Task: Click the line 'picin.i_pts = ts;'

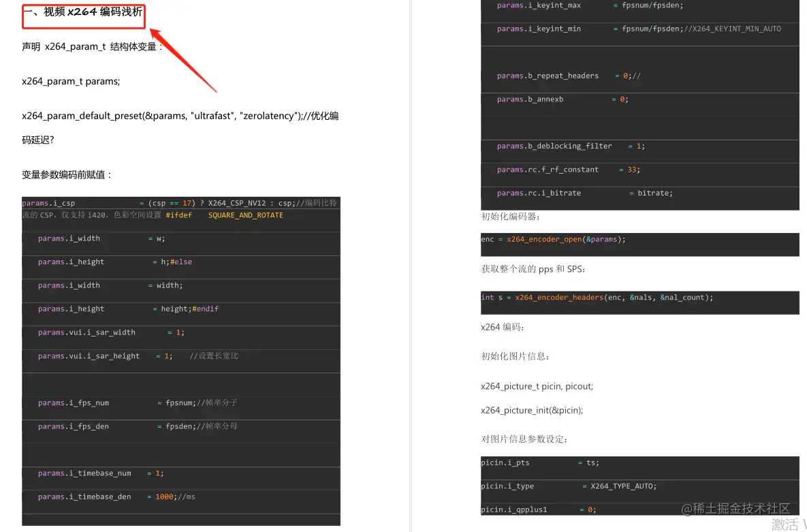Action: [x=540, y=463]
